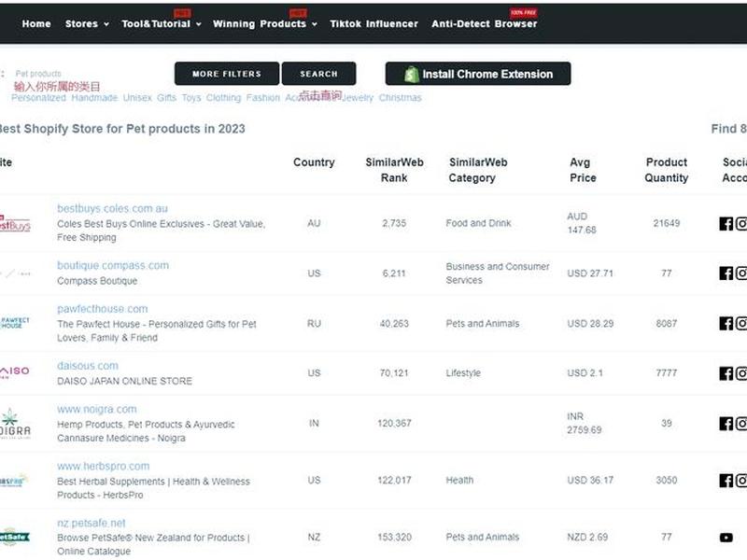Click the SimilarWeb Category column header
The height and width of the screenshot is (560, 747).
(478, 170)
